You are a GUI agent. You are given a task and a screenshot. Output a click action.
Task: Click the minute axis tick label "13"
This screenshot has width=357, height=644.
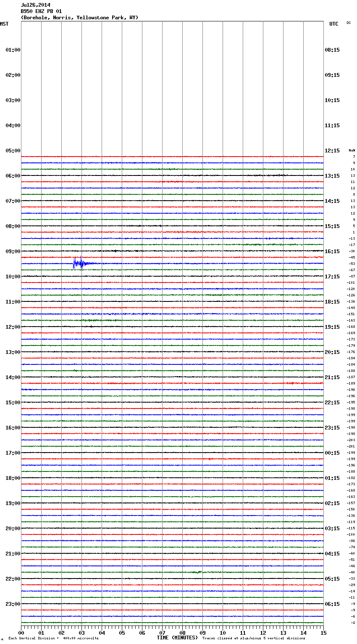(x=283, y=633)
